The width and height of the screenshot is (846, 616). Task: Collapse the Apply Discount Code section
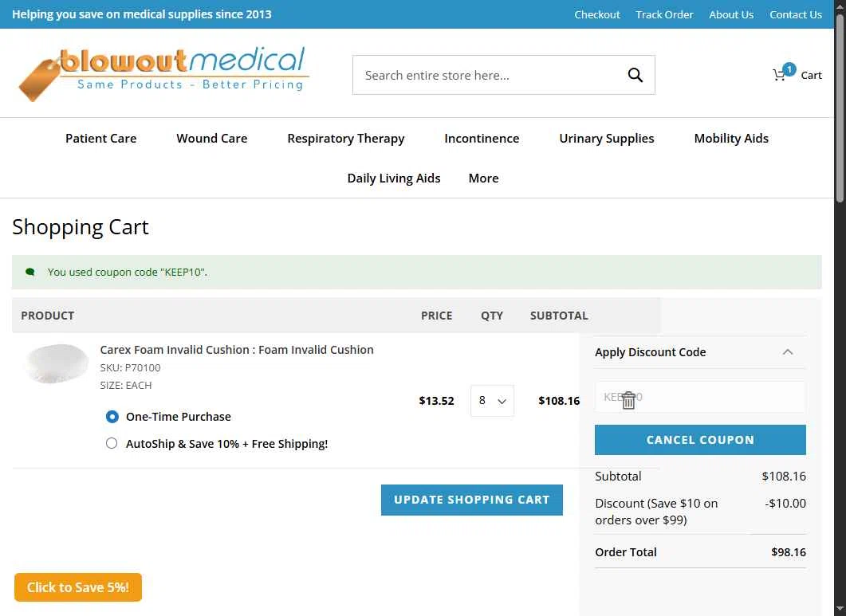pyautogui.click(x=788, y=352)
